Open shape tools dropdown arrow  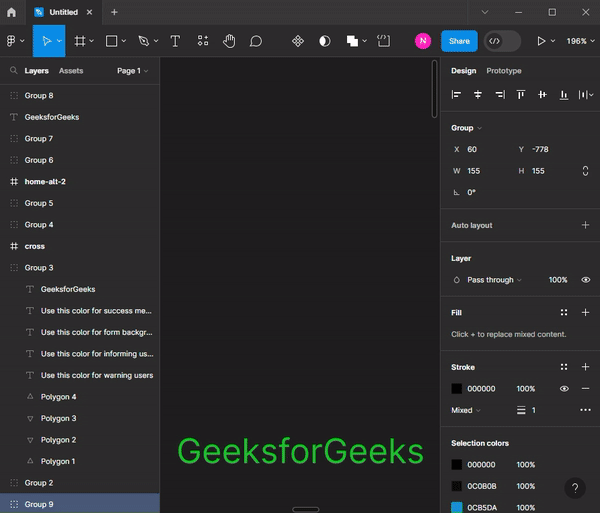(x=124, y=41)
